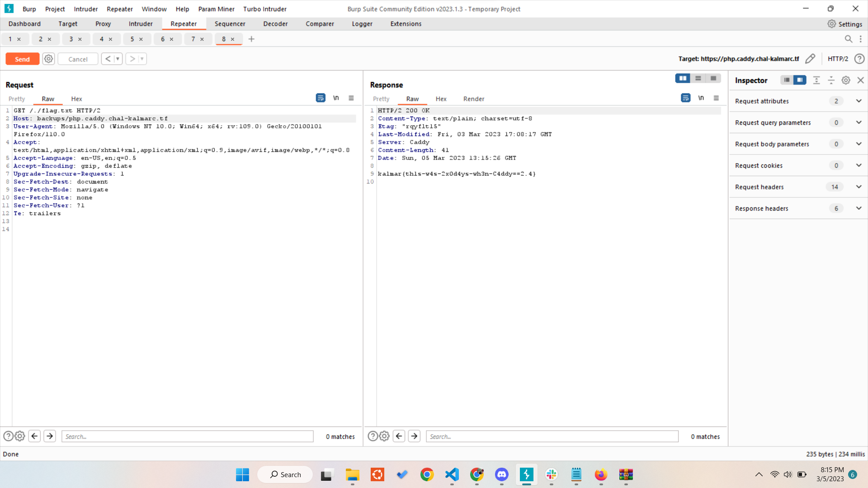Click the request search input field
The image size is (868, 488).
click(x=187, y=436)
